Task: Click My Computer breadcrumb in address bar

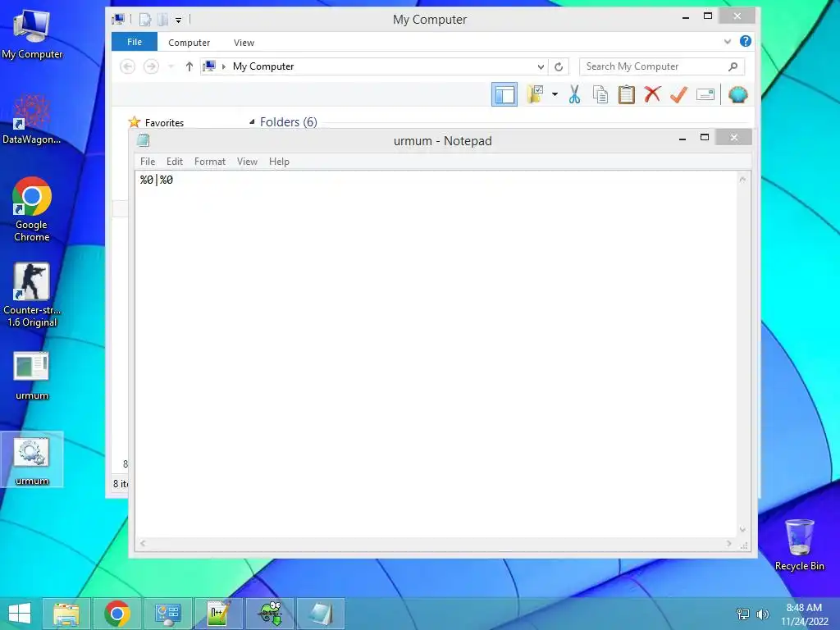Action: click(x=263, y=66)
